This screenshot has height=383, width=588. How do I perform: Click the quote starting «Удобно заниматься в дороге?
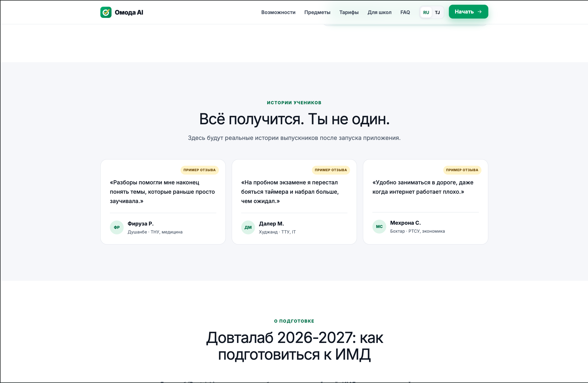pos(423,187)
